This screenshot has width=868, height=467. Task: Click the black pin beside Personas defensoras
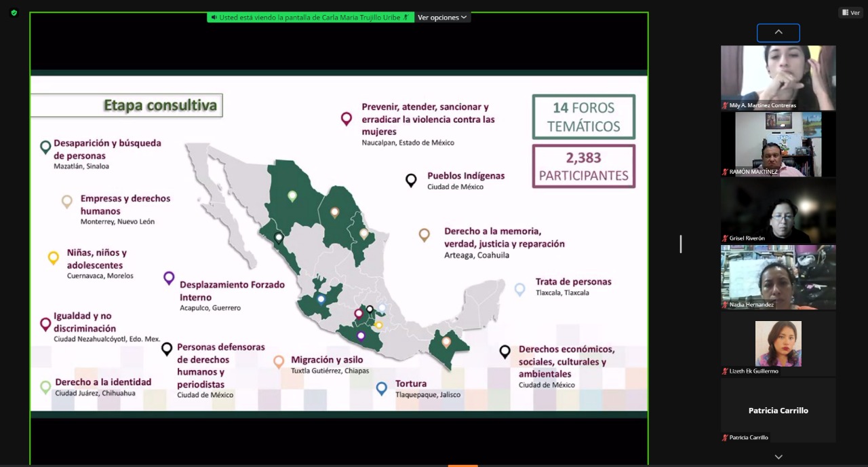(167, 350)
